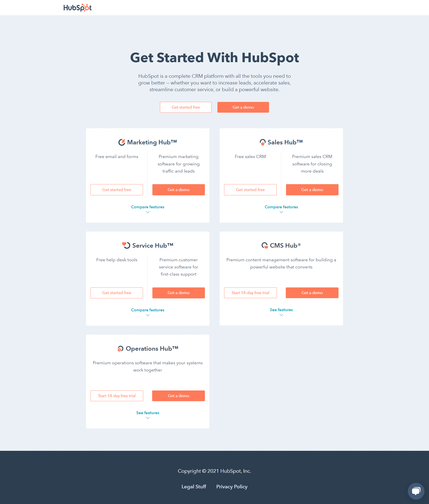Image resolution: width=429 pixels, height=504 pixels.
Task: Click Get a demo on the main hero section
Action: (243, 107)
